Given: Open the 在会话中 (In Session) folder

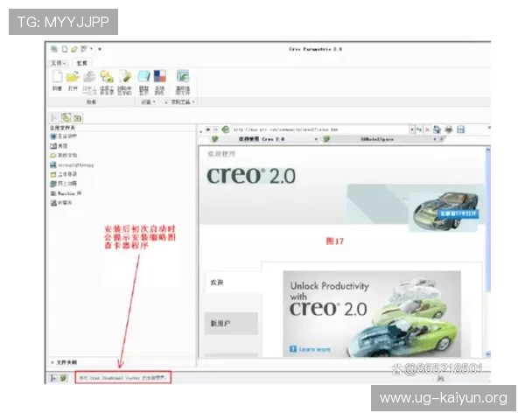Looking at the screenshot, I should (64, 136).
